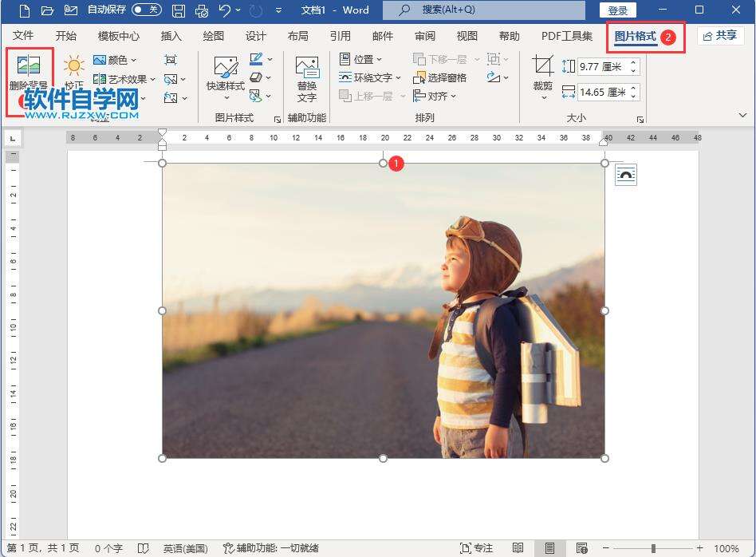Viewport: 756px width, 557px height.
Task: Open the Quick Styles (快速样式) gallery
Action: click(x=225, y=77)
